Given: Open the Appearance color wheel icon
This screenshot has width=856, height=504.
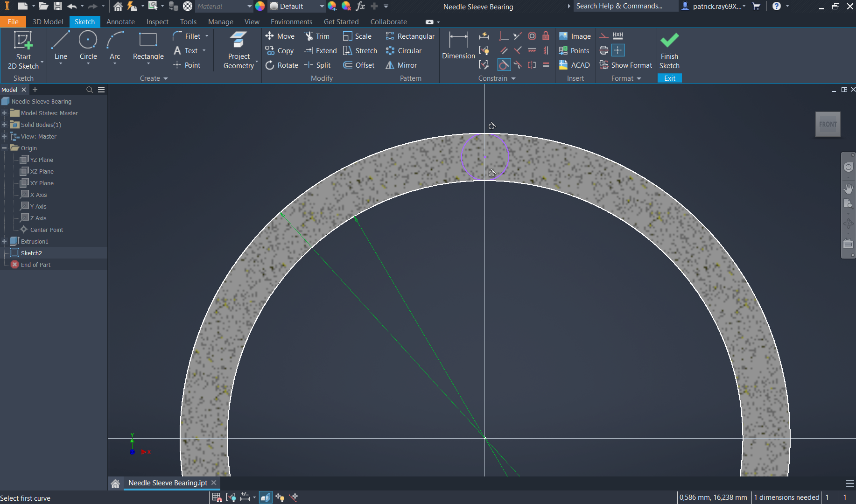Looking at the screenshot, I should point(260,7).
